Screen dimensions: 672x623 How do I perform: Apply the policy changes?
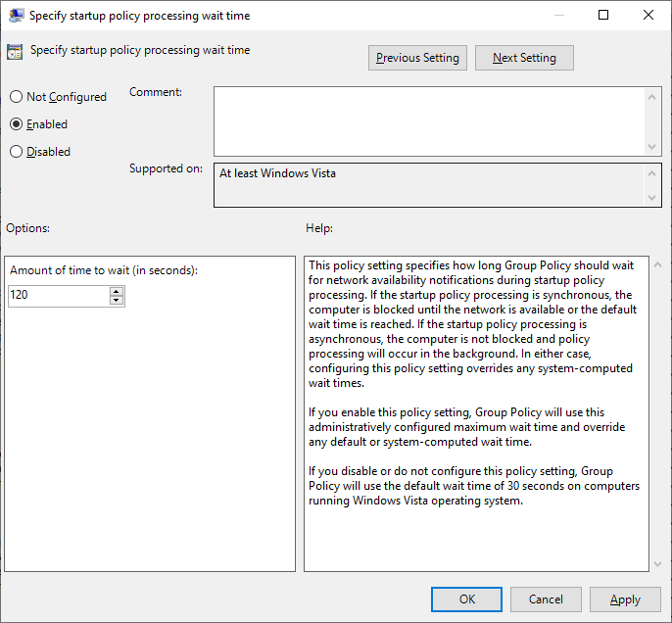(x=625, y=599)
